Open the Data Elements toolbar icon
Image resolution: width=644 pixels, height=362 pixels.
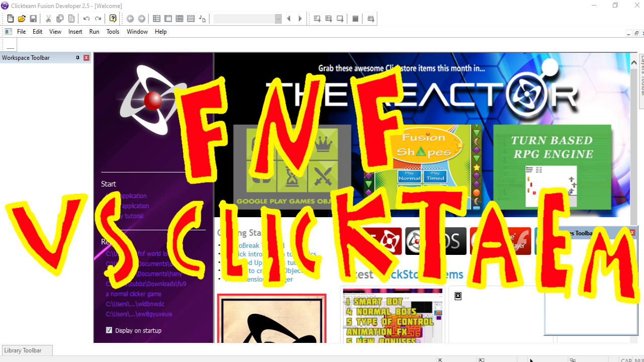point(202,19)
